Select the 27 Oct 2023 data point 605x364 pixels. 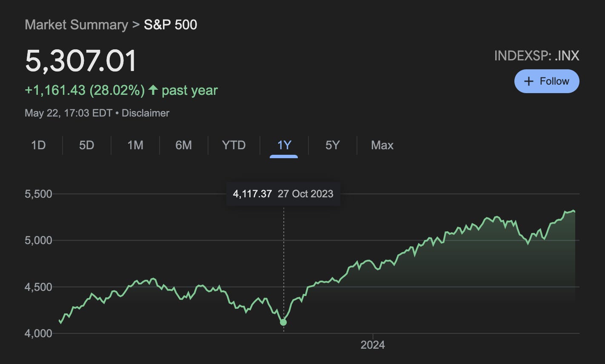point(283,322)
